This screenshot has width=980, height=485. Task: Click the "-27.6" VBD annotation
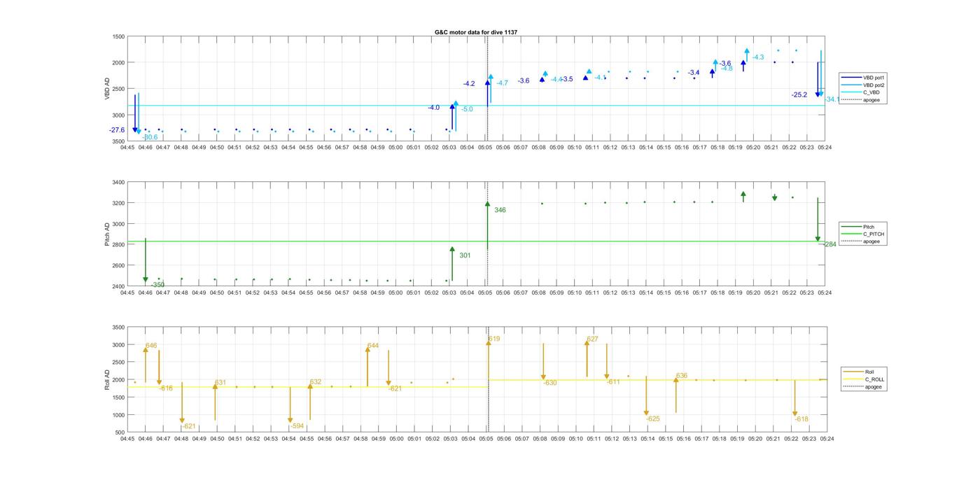[x=117, y=130]
